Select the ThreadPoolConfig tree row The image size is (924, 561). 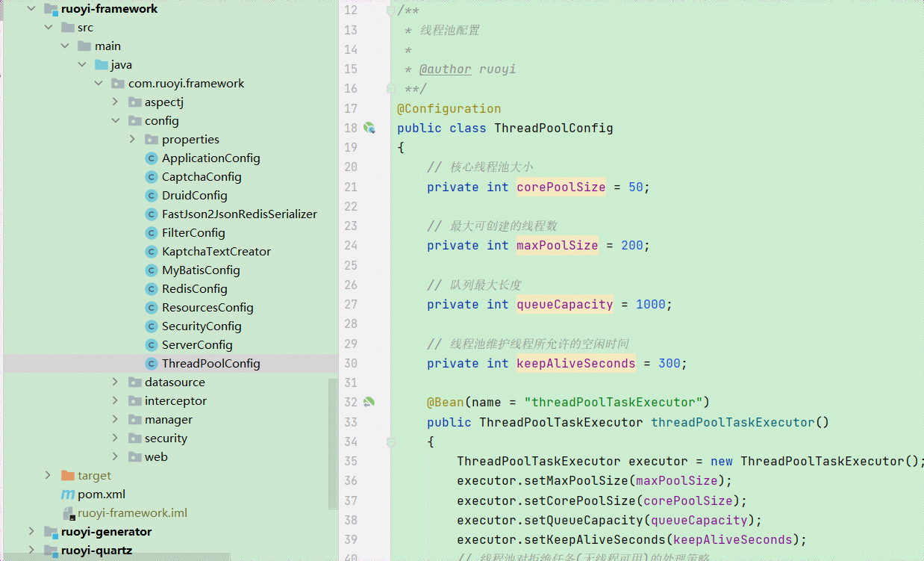170,364
